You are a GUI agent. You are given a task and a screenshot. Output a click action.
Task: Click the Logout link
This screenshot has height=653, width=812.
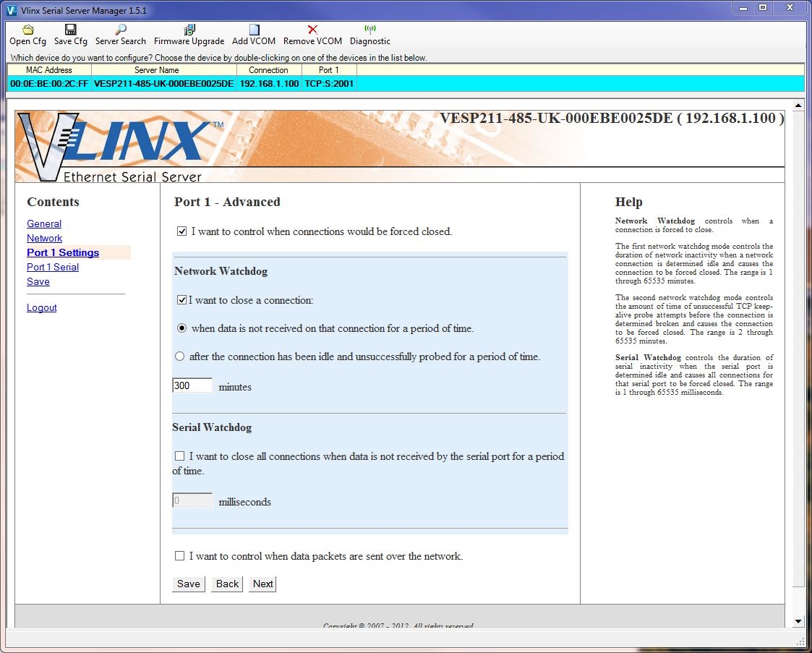(x=42, y=308)
